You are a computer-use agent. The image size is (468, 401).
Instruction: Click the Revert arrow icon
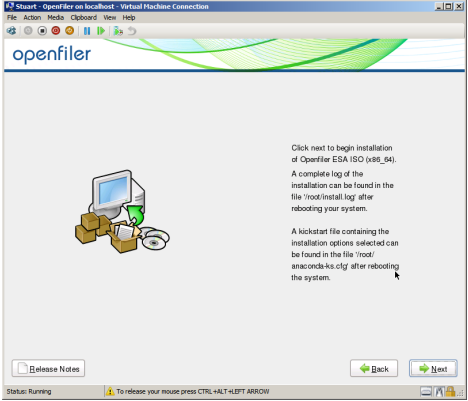pos(132,31)
